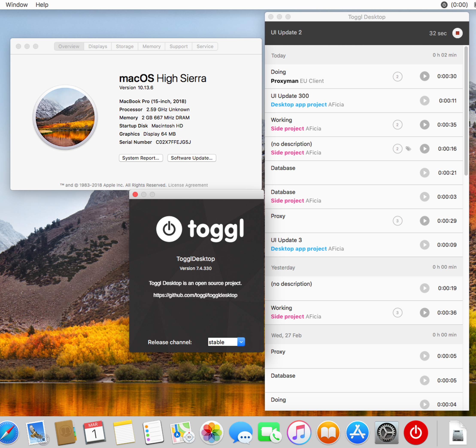The image size is (476, 448).
Task: Click the 32 sec timer duration
Action: [x=438, y=33]
